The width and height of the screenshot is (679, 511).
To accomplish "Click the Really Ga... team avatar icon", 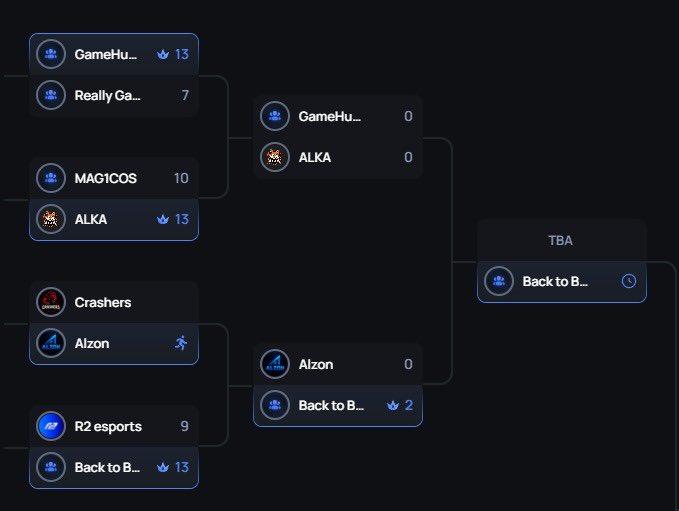I will pyautogui.click(x=51, y=95).
